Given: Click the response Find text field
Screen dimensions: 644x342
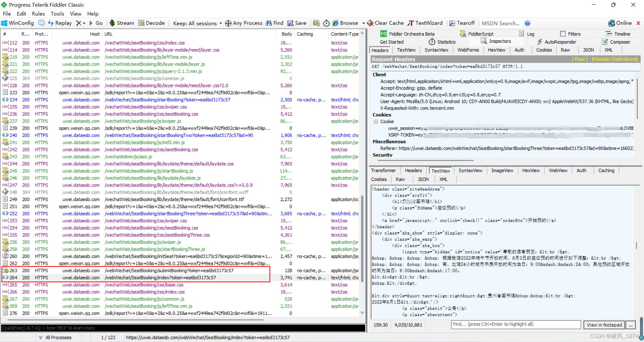Looking at the screenshot, I should click(x=516, y=324).
